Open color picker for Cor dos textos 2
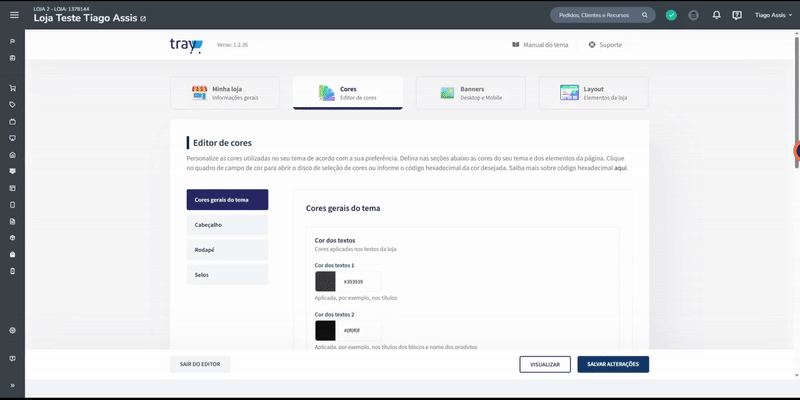Viewport: 800px width, 400px height. click(x=326, y=331)
